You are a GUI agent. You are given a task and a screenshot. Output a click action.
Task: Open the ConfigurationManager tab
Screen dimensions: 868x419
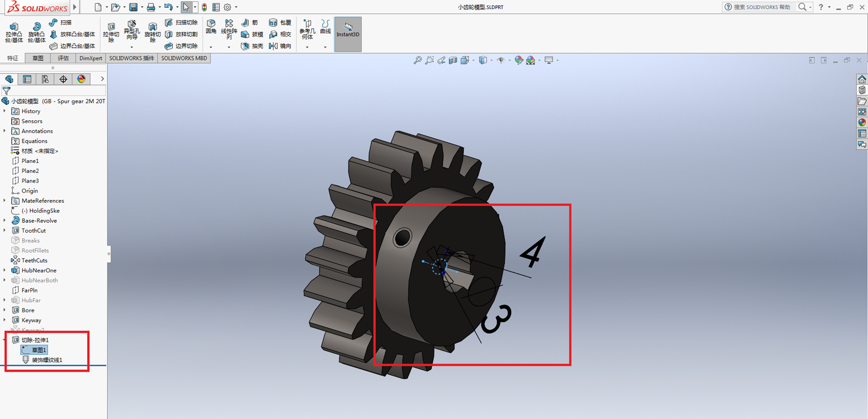tap(45, 79)
